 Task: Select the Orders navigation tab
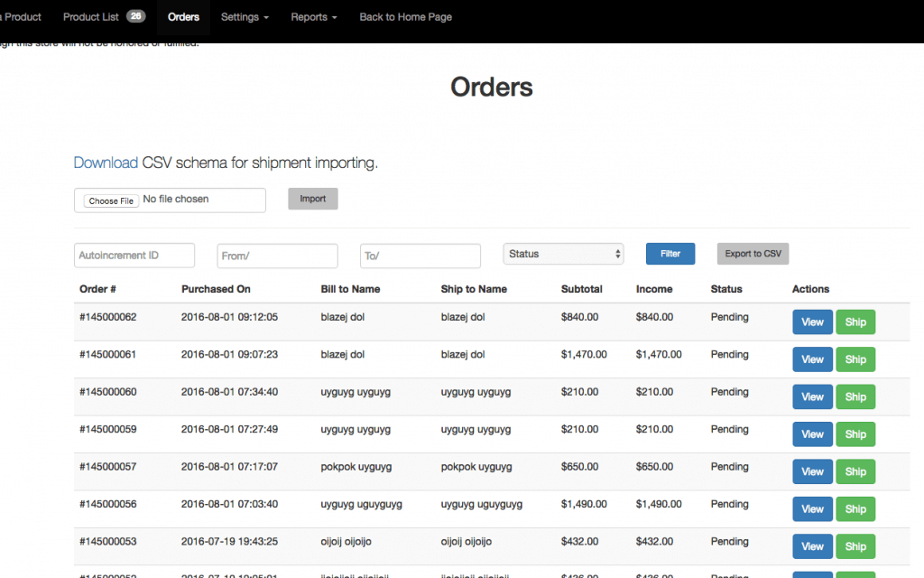tap(183, 17)
